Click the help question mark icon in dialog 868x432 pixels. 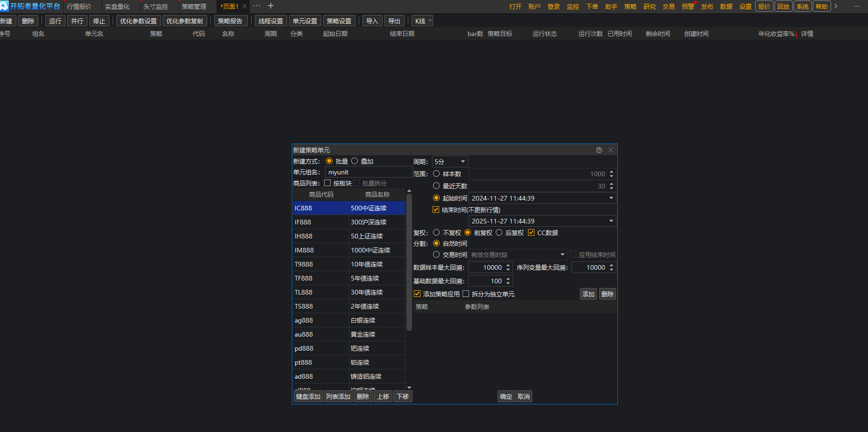pyautogui.click(x=599, y=150)
